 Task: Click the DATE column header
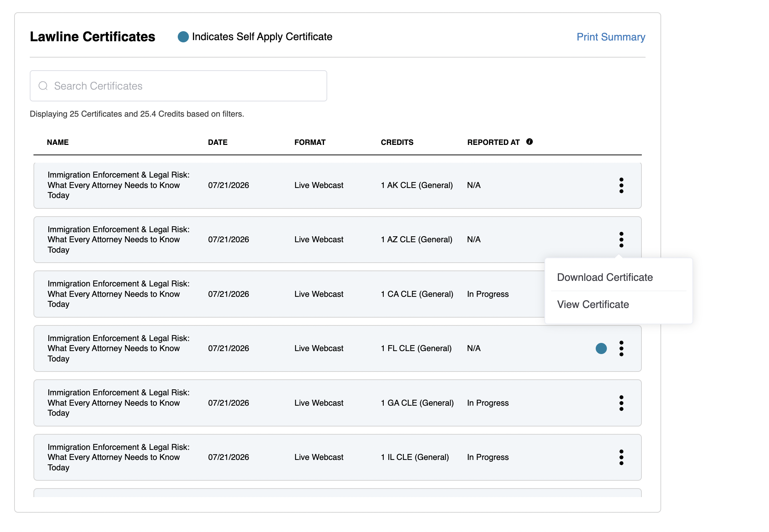click(218, 142)
